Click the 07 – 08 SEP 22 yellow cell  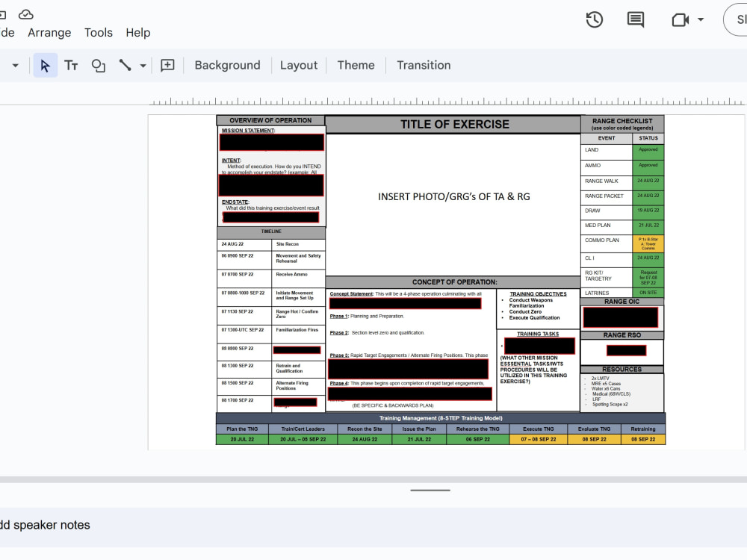point(539,440)
